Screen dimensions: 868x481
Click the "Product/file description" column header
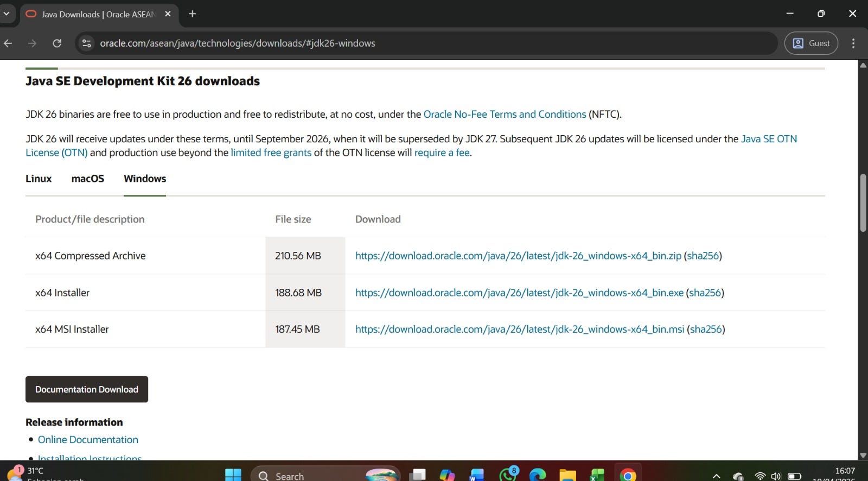click(x=90, y=219)
